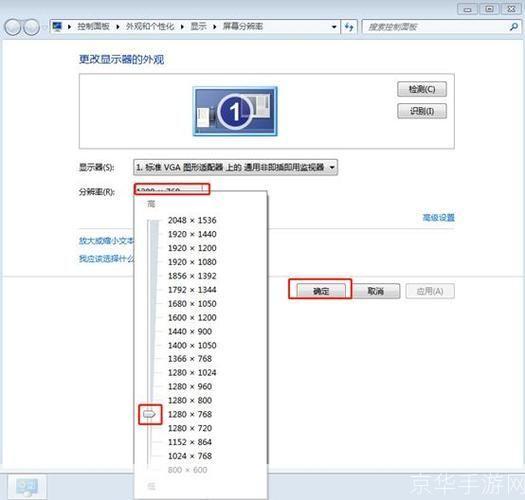Click the taskbar display settings icon
The width and height of the screenshot is (525, 500).
coord(27,486)
